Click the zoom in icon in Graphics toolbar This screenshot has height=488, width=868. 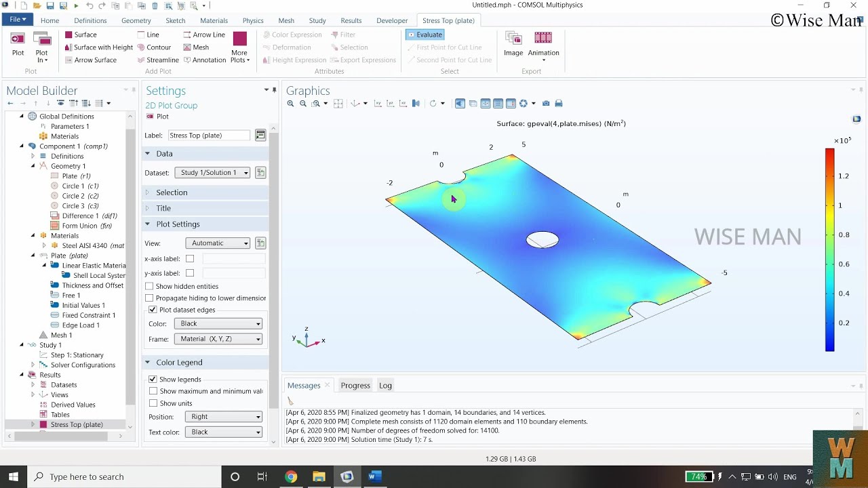click(x=290, y=104)
